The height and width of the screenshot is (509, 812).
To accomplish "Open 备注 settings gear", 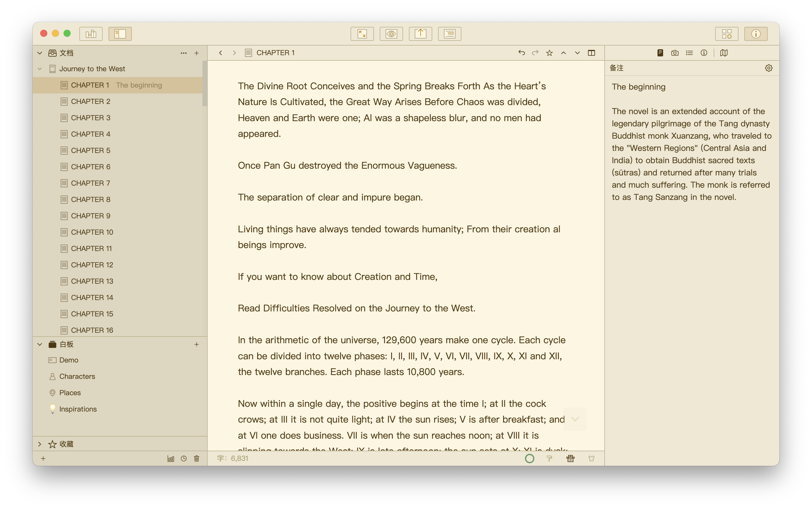I will (769, 68).
